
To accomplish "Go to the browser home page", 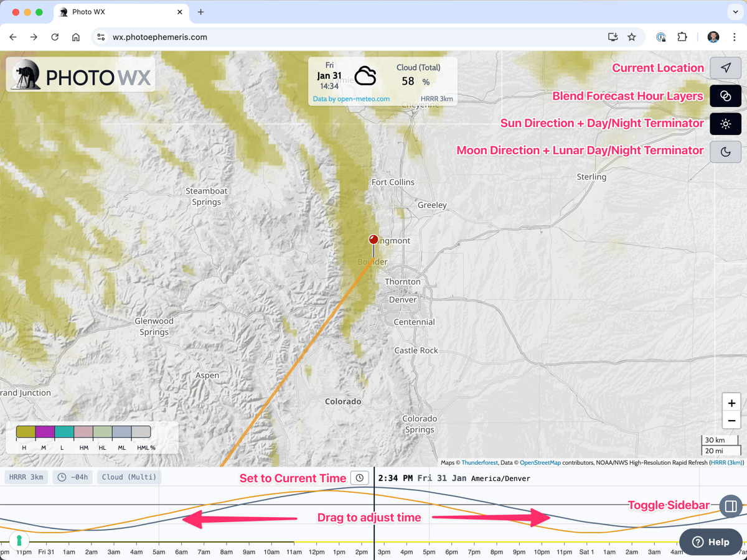I will (x=76, y=37).
